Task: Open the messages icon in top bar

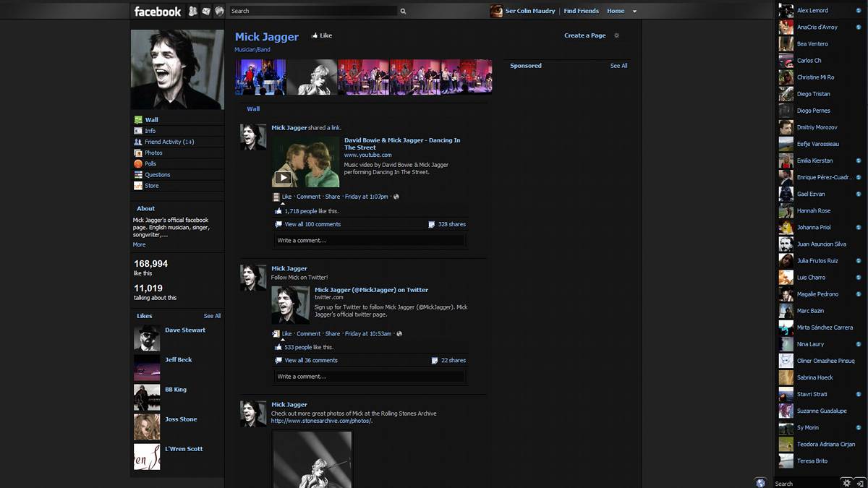Action: click(x=205, y=11)
